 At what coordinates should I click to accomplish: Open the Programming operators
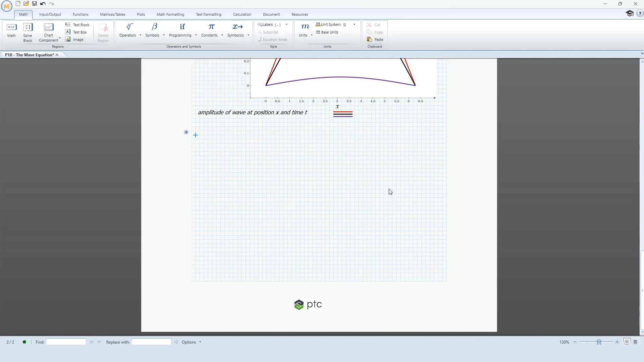180,30
